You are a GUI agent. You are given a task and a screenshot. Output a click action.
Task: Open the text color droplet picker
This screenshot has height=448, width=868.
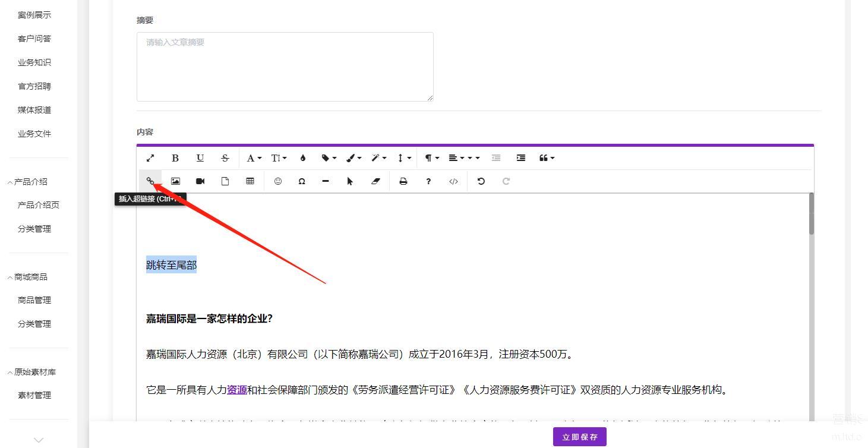point(303,158)
